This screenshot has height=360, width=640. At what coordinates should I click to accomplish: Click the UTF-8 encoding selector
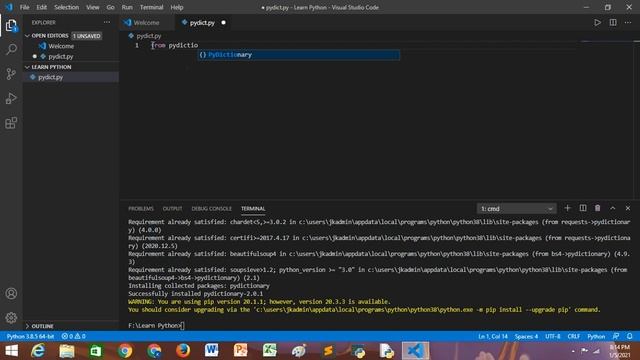coord(553,336)
